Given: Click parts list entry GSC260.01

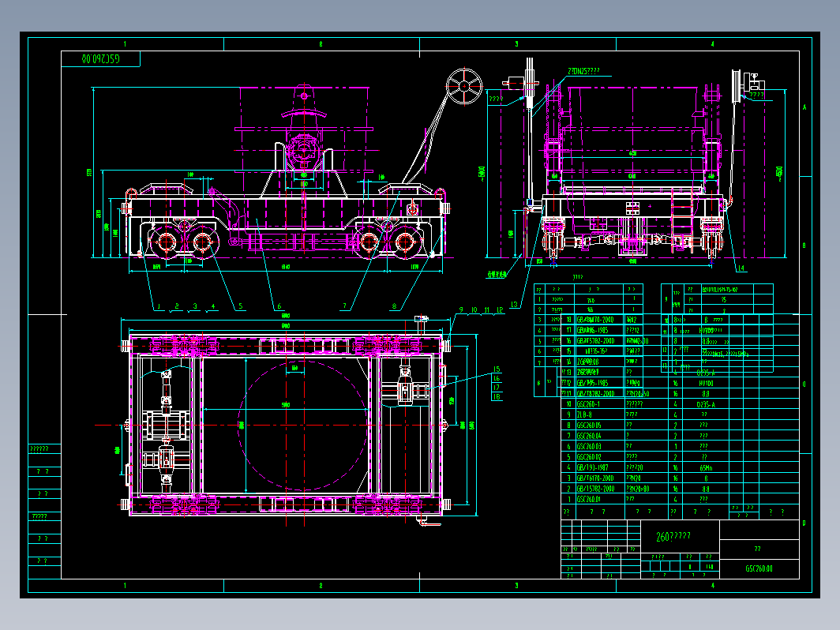Looking at the screenshot, I should (x=588, y=499).
